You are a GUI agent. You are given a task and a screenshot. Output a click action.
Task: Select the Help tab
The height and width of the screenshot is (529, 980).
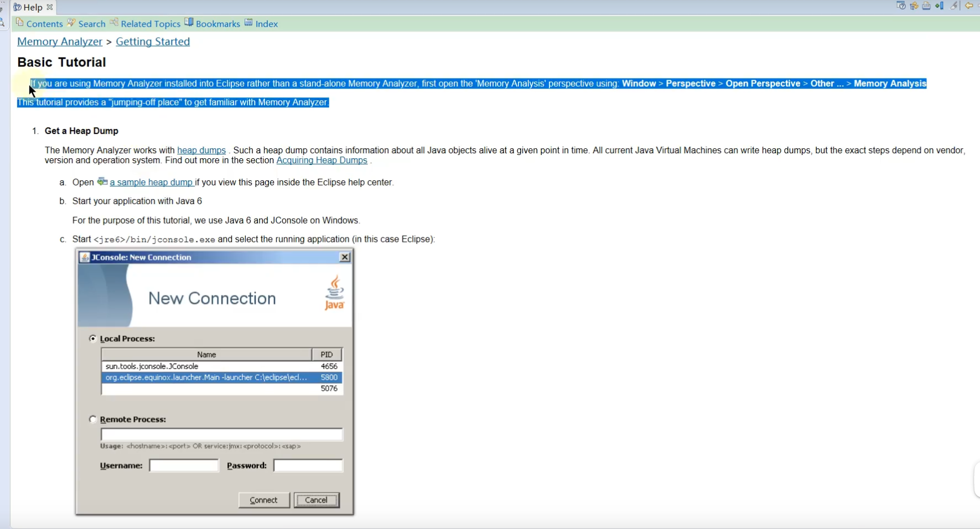[33, 7]
